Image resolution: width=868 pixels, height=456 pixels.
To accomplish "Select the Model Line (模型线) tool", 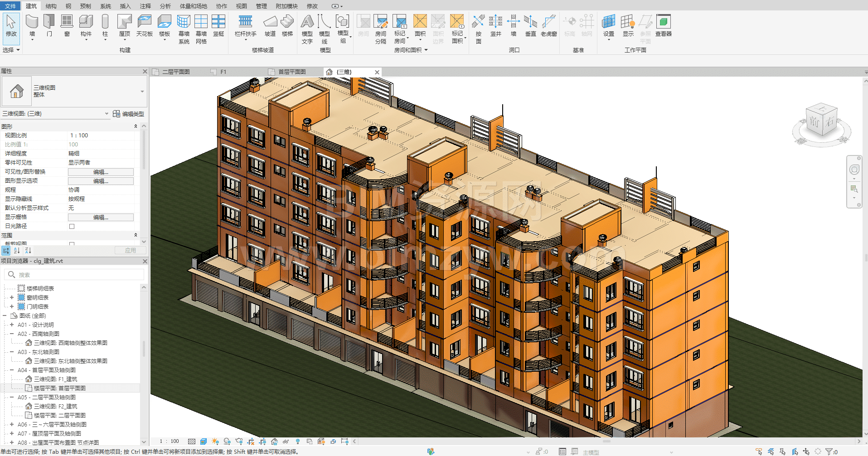I will [x=324, y=29].
